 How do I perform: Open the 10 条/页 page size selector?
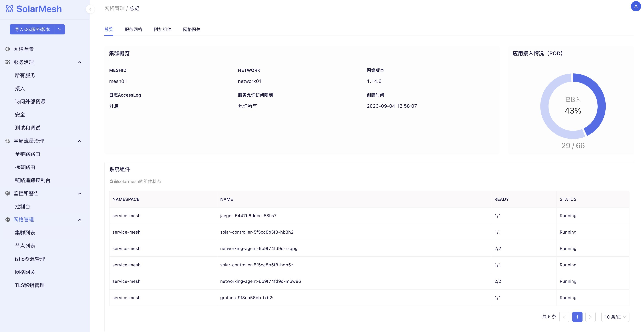(x=615, y=317)
